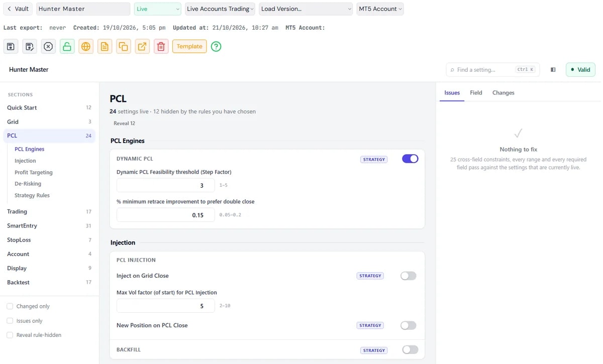Screen dimensions: 603x364
Task: Click the octagon X cancel icon
Action: coord(48,47)
